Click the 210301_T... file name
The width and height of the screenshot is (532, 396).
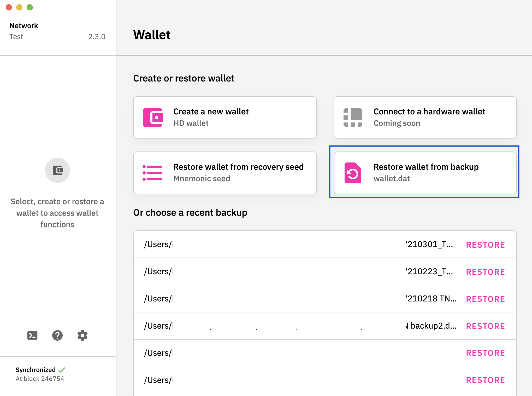(x=430, y=244)
